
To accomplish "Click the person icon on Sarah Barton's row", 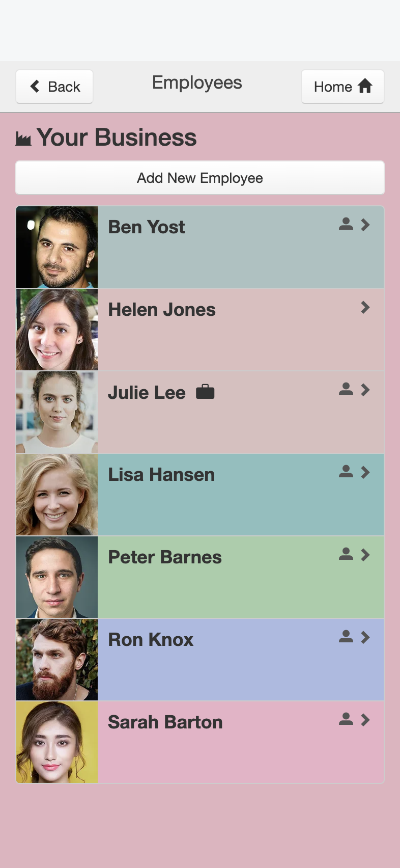I will point(346,719).
